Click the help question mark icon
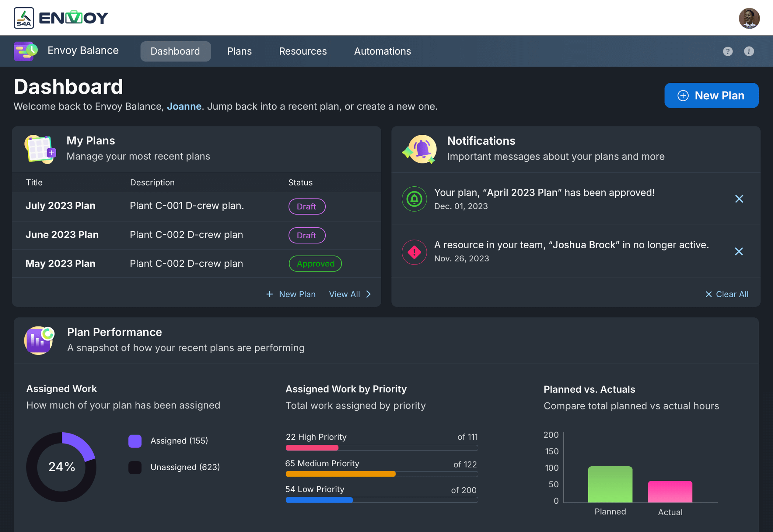Image resolution: width=773 pixels, height=532 pixels. [x=728, y=51]
